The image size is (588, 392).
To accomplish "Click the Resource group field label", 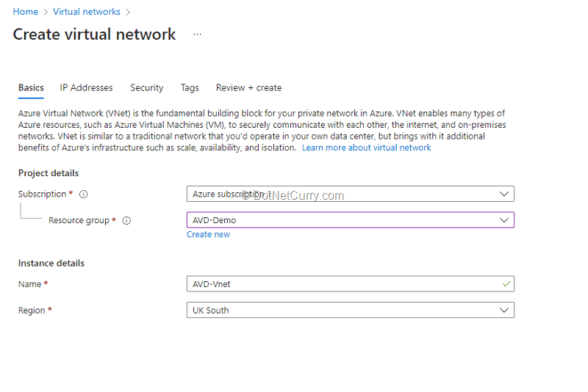I will click(x=79, y=220).
